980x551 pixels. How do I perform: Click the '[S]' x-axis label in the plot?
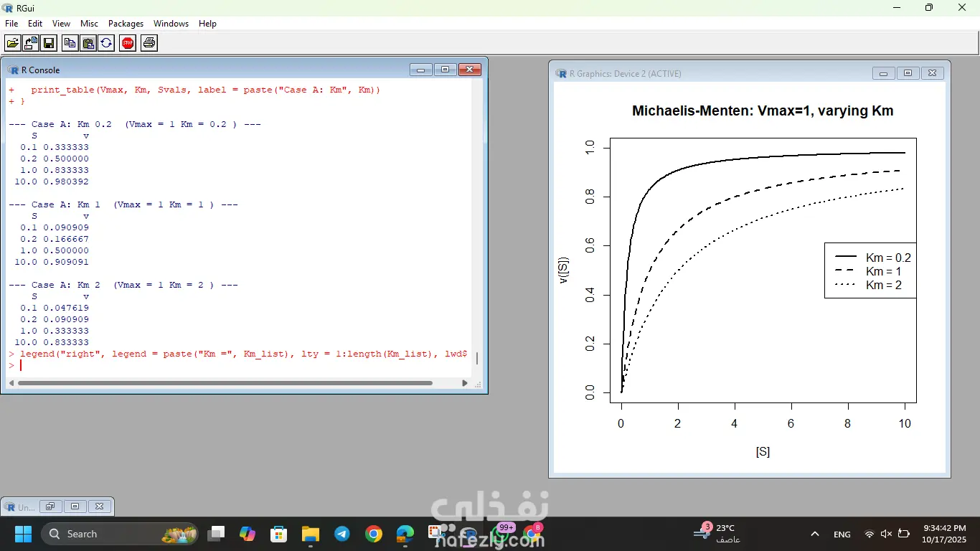763,452
